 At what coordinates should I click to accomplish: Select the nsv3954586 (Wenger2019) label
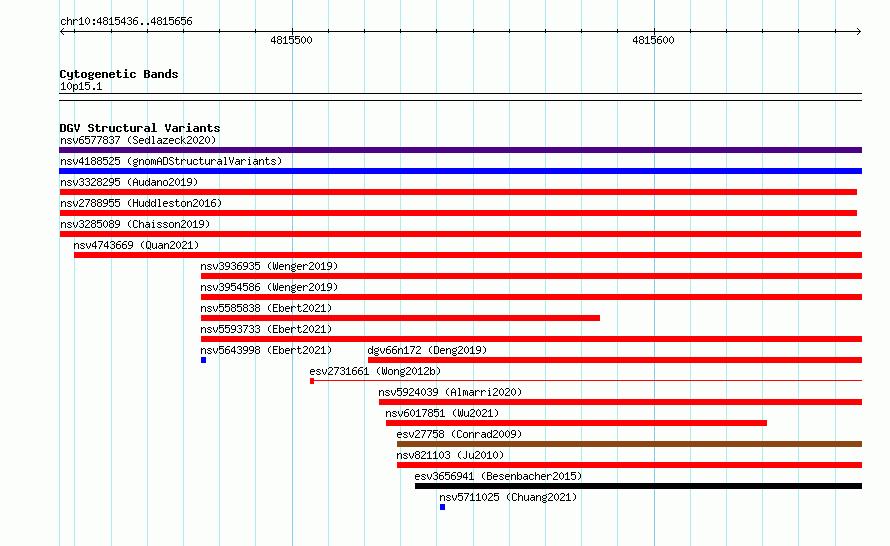point(269,287)
